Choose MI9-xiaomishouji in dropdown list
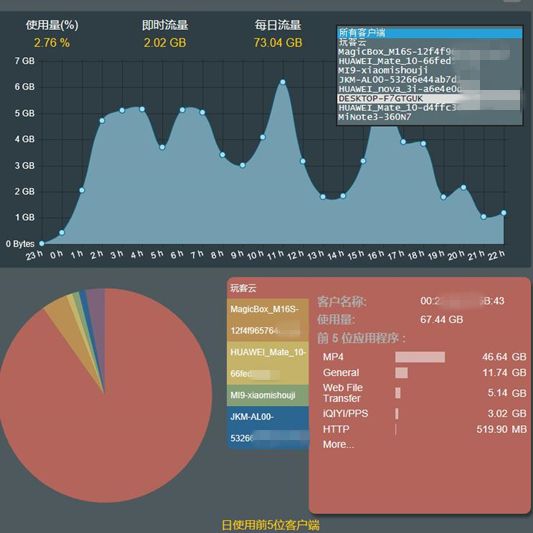 (430, 70)
